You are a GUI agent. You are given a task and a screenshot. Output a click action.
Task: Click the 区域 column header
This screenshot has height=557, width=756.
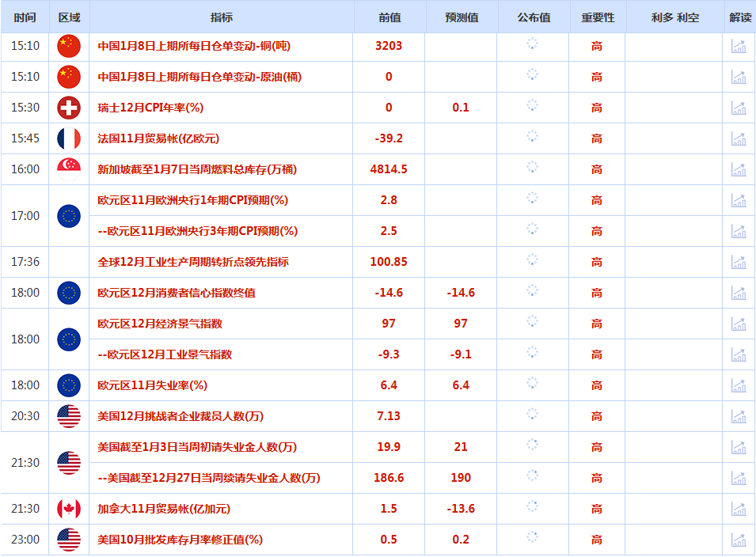point(69,17)
